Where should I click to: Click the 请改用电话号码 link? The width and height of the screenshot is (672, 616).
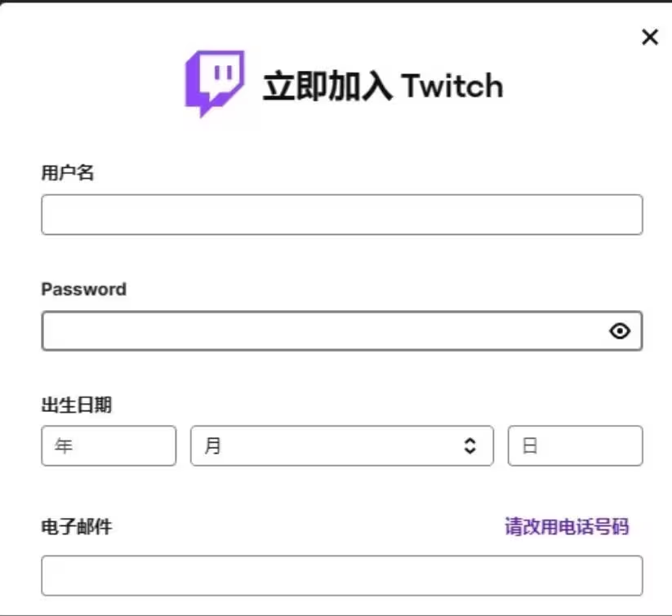(567, 526)
